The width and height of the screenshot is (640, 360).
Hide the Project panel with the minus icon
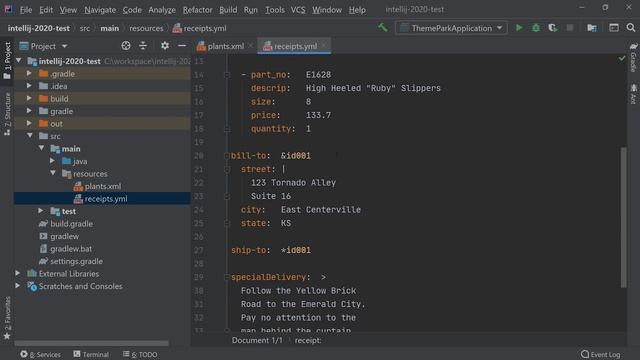[182, 46]
